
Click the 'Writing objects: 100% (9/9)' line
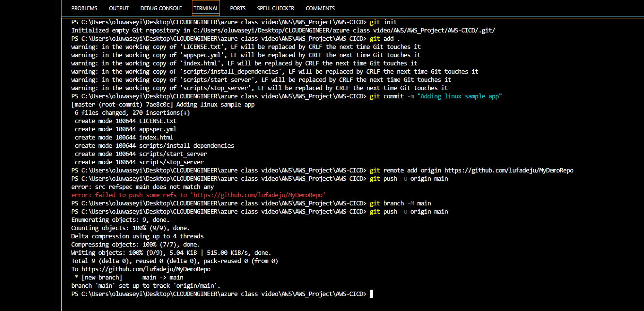[x=171, y=253]
